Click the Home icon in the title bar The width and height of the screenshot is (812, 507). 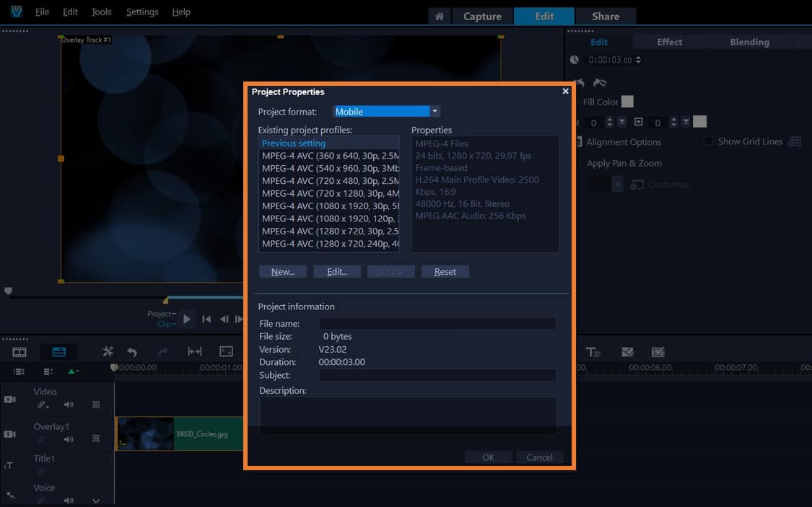click(440, 14)
